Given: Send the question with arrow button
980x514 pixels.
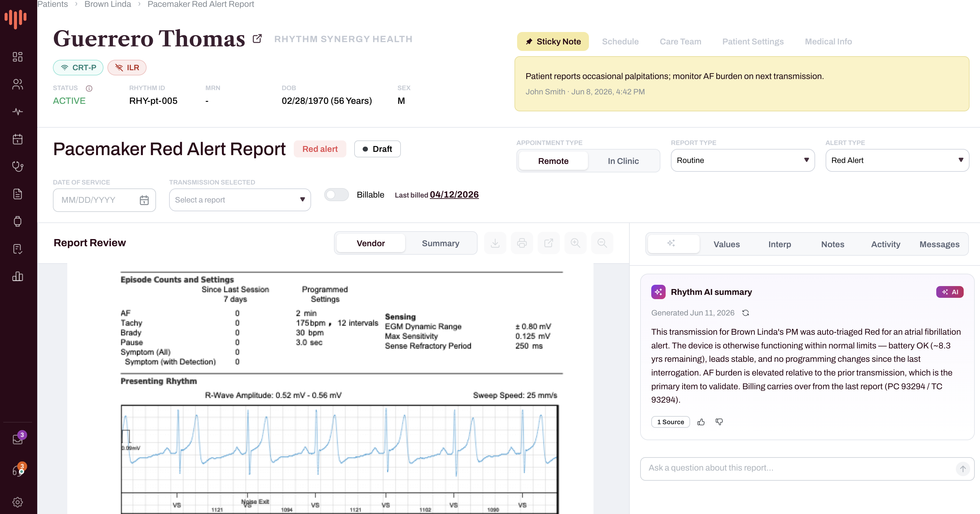Looking at the screenshot, I should (962, 469).
